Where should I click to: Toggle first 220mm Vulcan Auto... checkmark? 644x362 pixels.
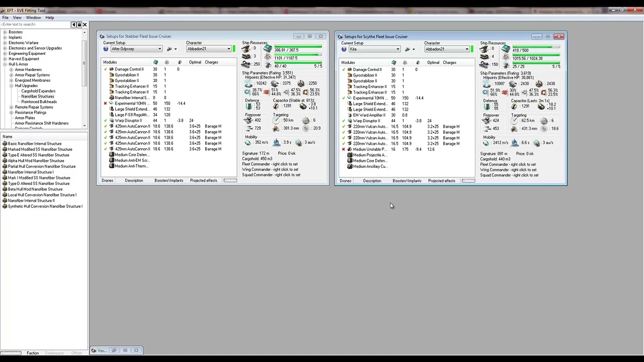point(344,127)
